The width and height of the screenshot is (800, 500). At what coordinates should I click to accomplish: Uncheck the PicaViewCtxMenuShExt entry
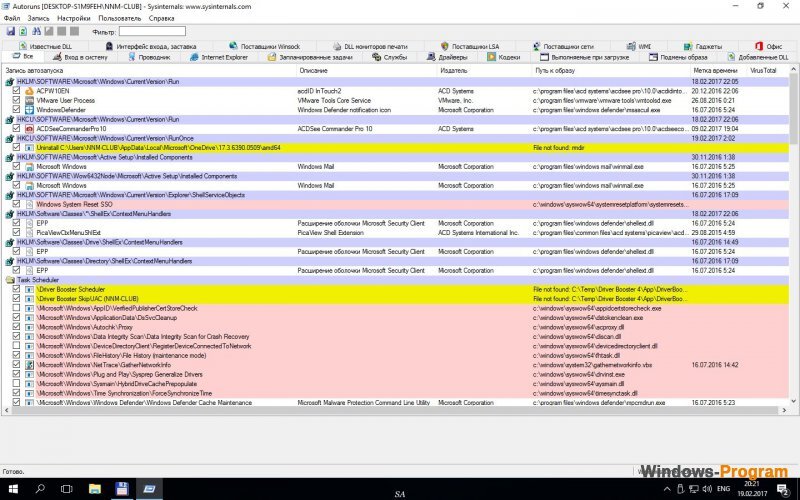point(16,233)
